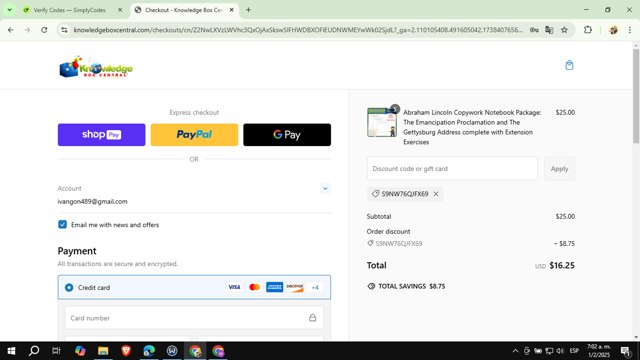Go back in browser history
The height and width of the screenshot is (360, 640).
11,30
